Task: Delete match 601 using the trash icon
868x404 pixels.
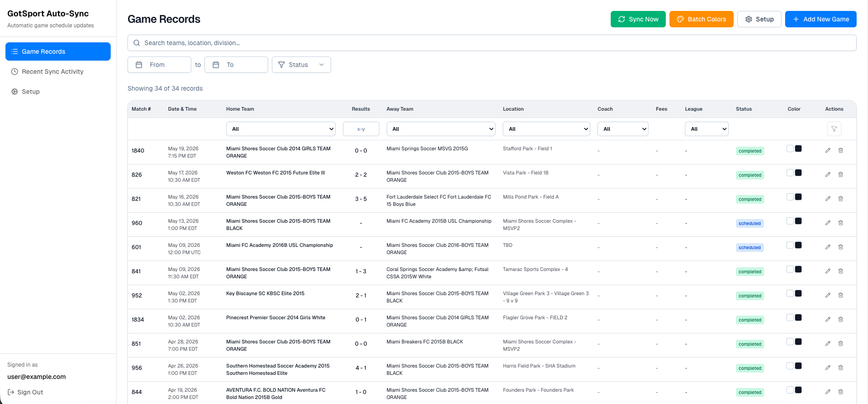Action: (841, 247)
